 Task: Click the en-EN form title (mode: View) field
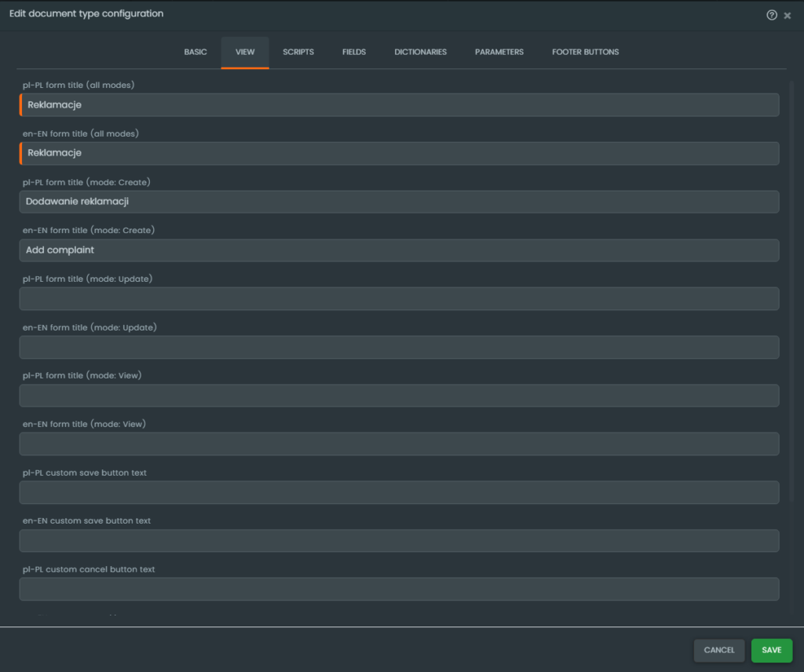pos(399,444)
